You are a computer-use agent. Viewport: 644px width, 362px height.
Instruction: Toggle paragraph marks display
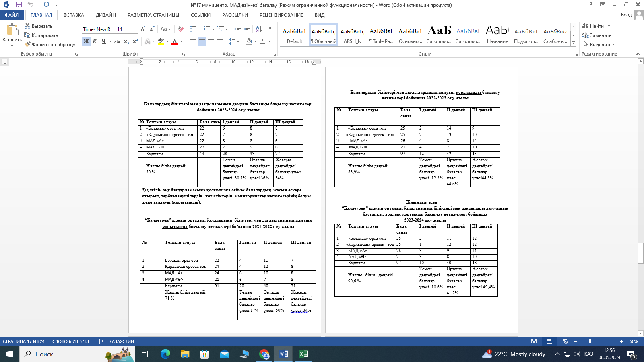271,29
